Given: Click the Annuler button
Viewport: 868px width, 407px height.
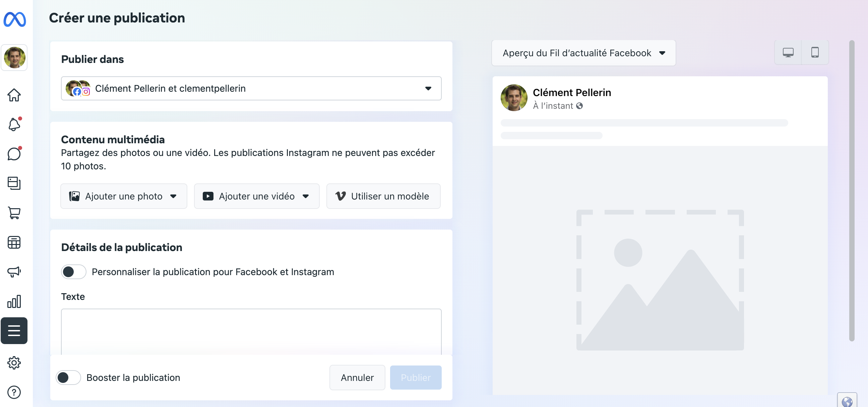Looking at the screenshot, I should [x=357, y=377].
